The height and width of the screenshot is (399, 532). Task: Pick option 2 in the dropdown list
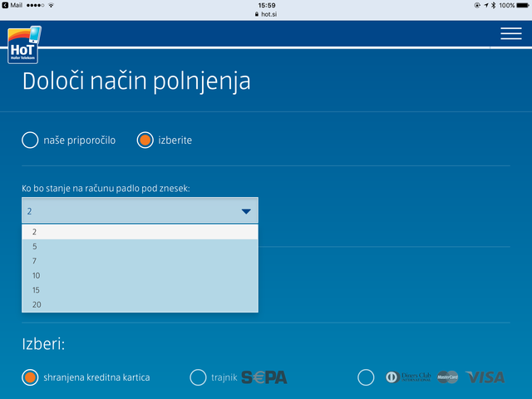(x=140, y=232)
